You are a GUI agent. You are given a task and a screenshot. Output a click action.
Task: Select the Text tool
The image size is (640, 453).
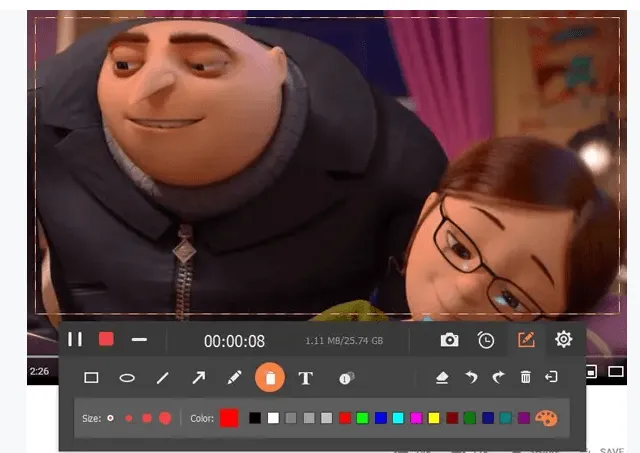[306, 378]
